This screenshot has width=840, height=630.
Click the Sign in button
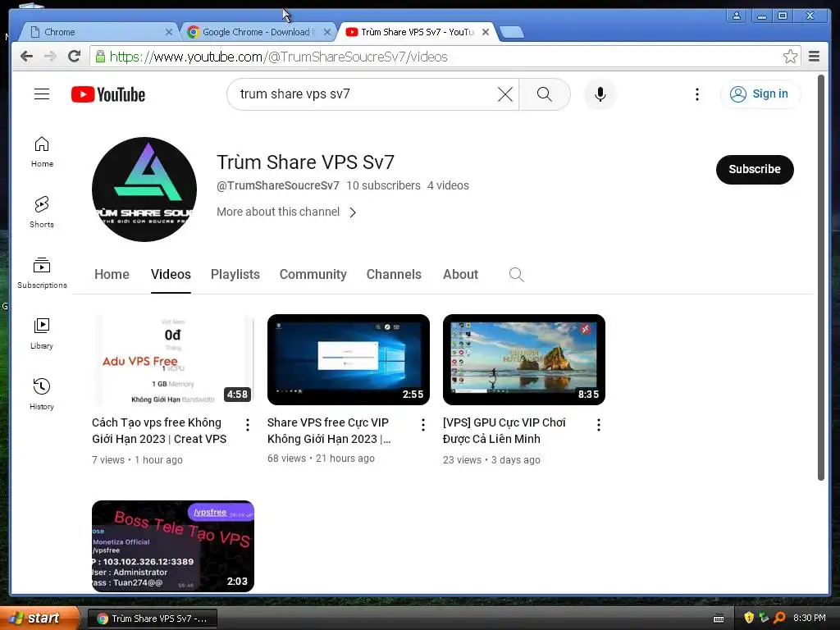click(x=760, y=94)
